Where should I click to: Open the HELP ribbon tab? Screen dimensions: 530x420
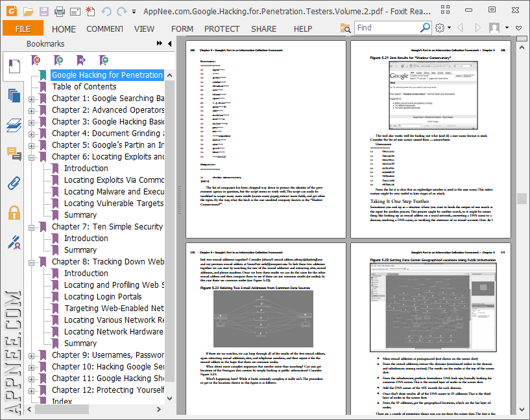[303, 29]
